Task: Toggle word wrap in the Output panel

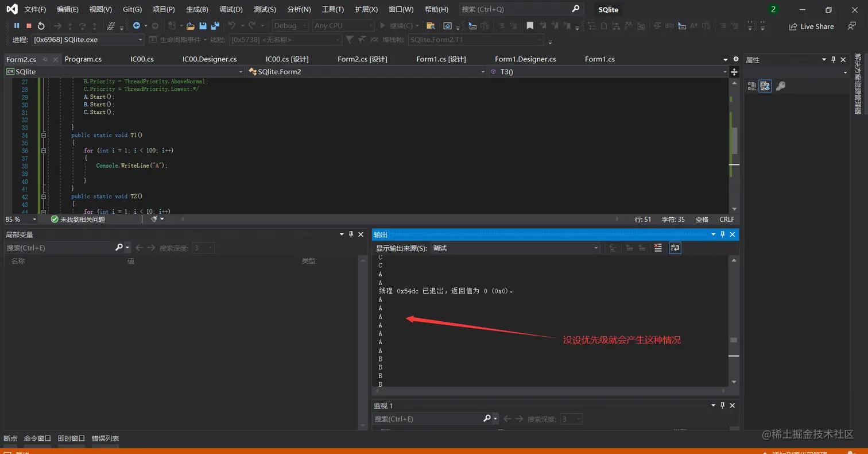Action: pos(675,248)
